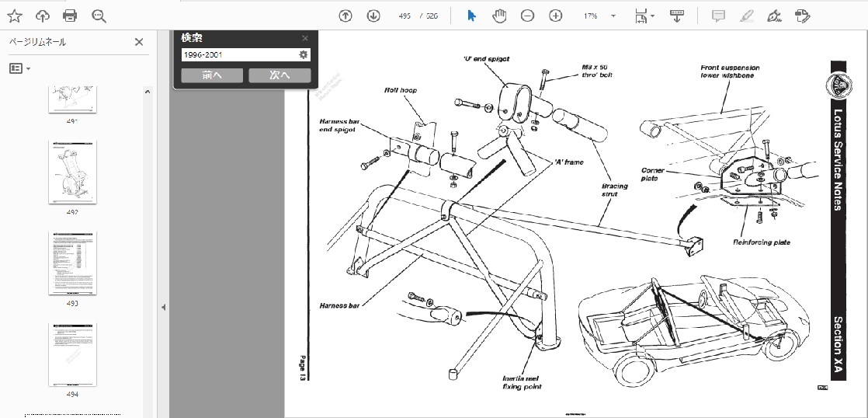Open the find text magnifier icon
868x418 pixels.
click(99, 16)
